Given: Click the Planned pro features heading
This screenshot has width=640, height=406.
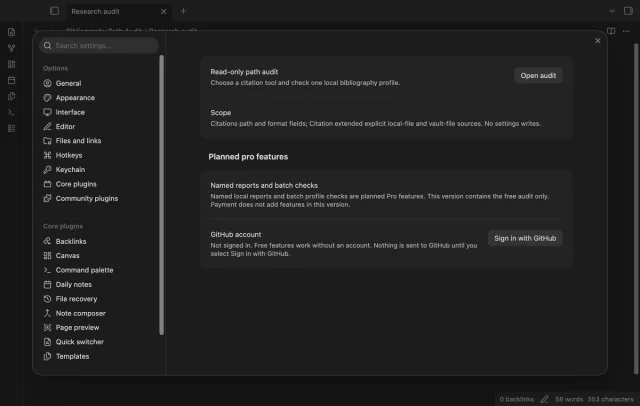Looking at the screenshot, I should pyautogui.click(x=248, y=157).
